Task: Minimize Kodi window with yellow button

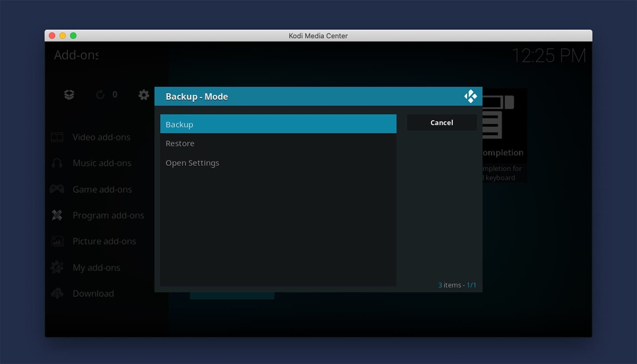Action: coord(63,36)
